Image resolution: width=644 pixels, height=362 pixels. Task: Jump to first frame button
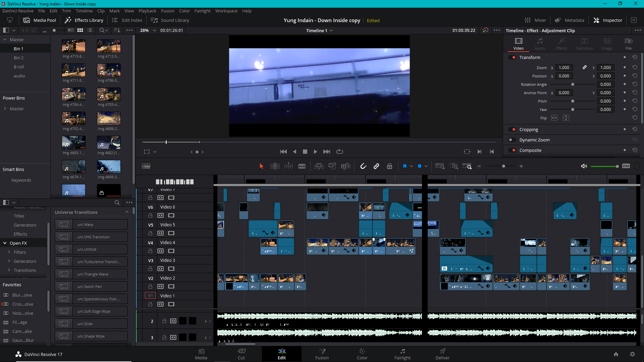coord(283,152)
